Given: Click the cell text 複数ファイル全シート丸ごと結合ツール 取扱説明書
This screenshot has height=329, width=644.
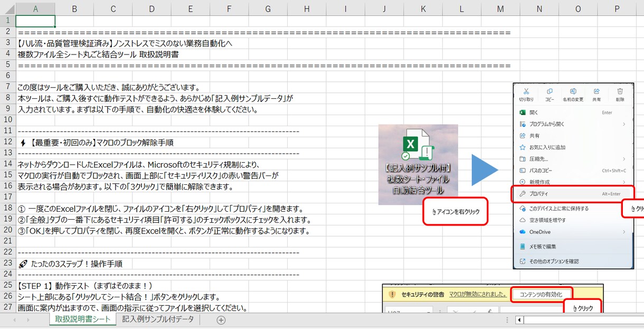Looking at the screenshot, I should 98,54.
